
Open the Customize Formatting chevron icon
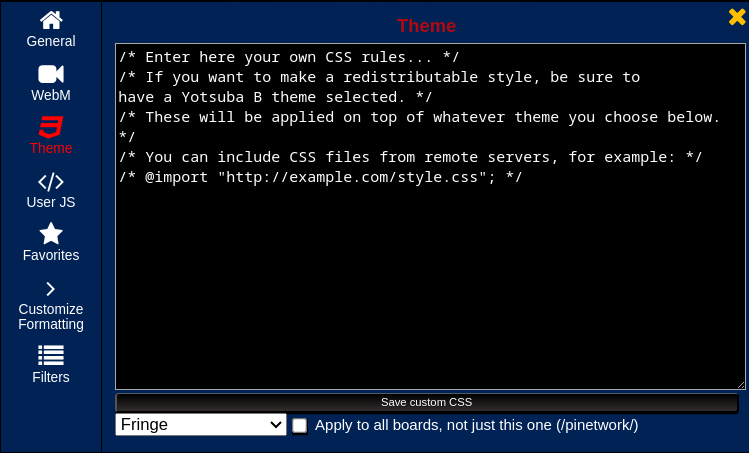(x=51, y=289)
